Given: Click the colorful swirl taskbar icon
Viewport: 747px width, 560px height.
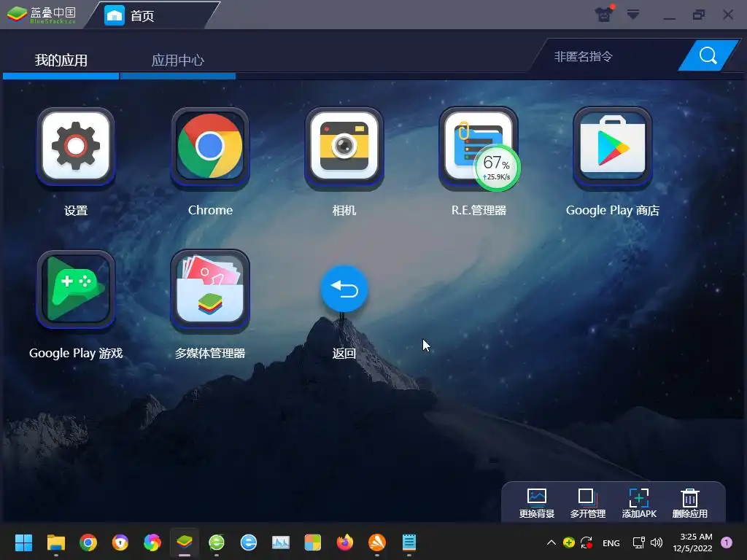Looking at the screenshot, I should (152, 542).
